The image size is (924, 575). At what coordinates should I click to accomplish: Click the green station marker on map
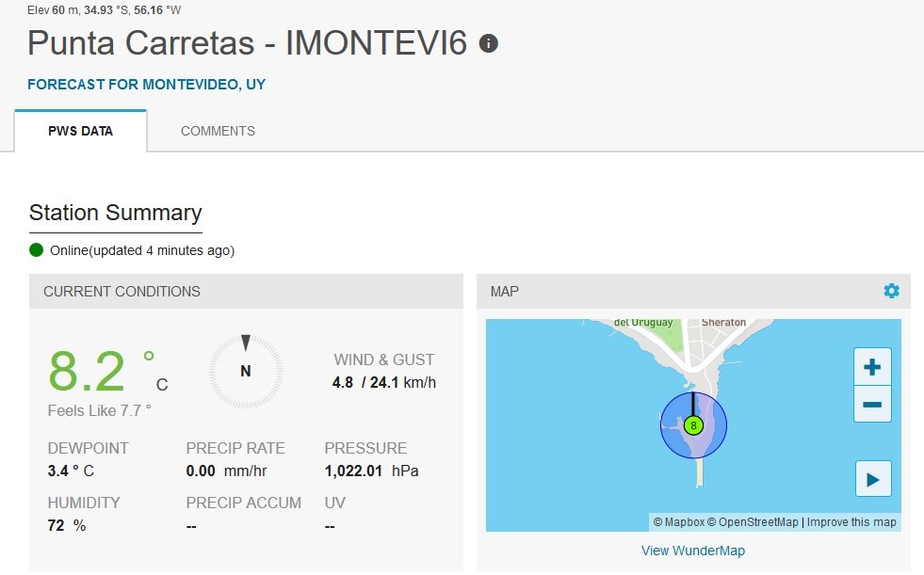[x=693, y=425]
